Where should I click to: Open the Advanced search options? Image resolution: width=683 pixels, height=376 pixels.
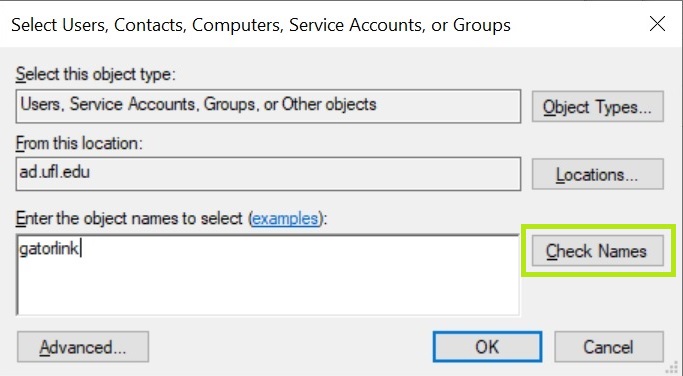click(x=83, y=347)
